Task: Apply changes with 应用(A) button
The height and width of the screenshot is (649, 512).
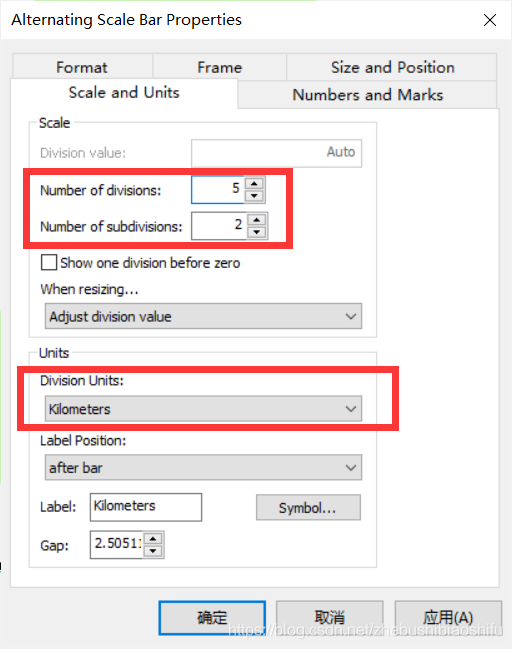Action: tap(448, 618)
